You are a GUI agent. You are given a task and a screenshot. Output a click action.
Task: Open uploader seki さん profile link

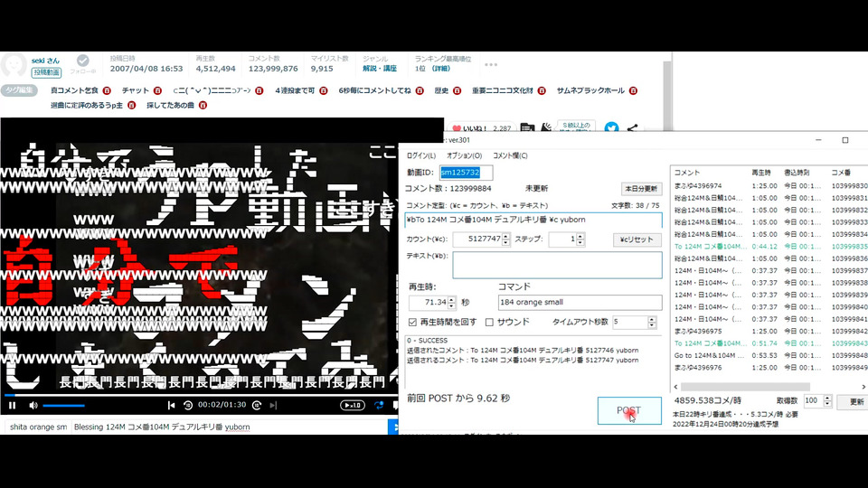45,61
